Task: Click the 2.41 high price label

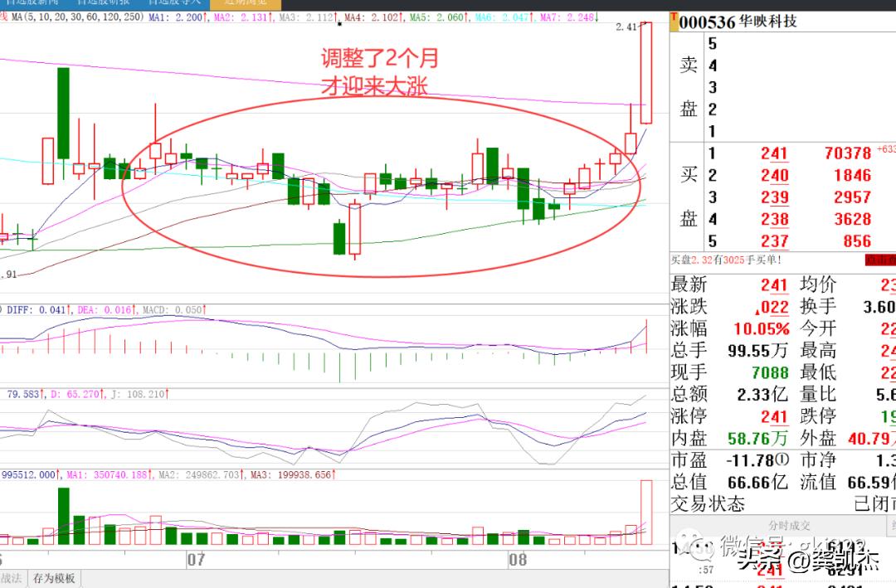Action: coord(626,27)
